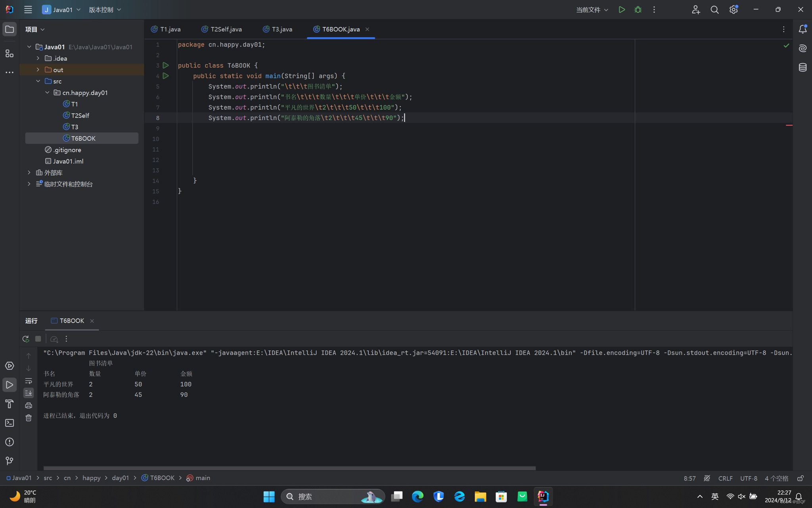Switch to the T1.java tab
The image size is (812, 508).
(x=166, y=29)
